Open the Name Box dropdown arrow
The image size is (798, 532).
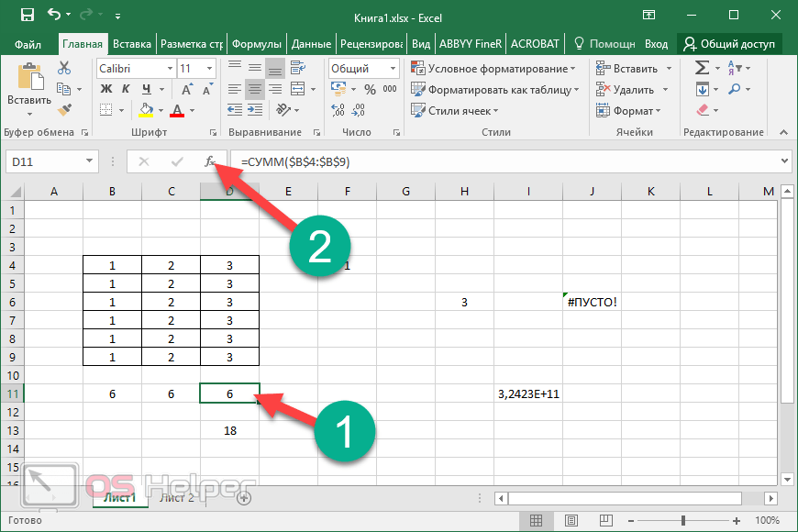pyautogui.click(x=90, y=161)
